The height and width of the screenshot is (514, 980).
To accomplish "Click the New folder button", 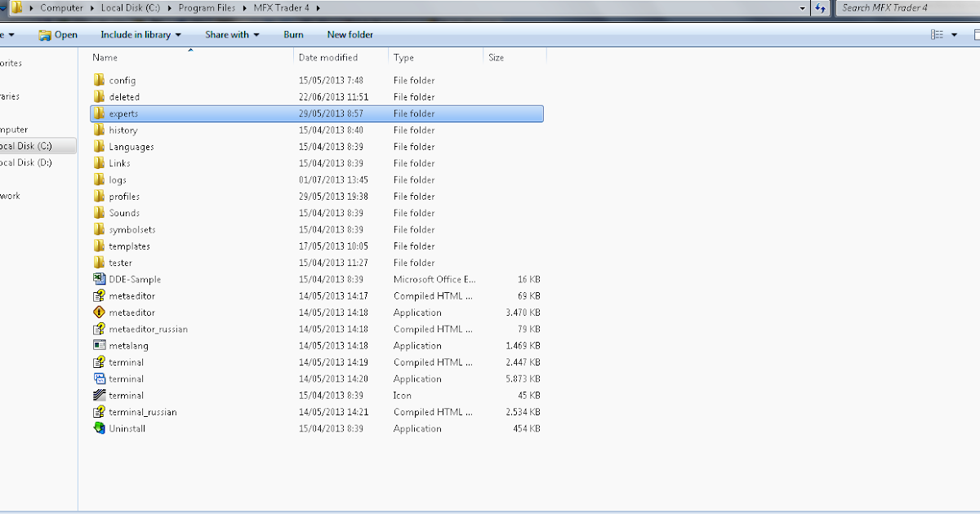I will pos(350,34).
